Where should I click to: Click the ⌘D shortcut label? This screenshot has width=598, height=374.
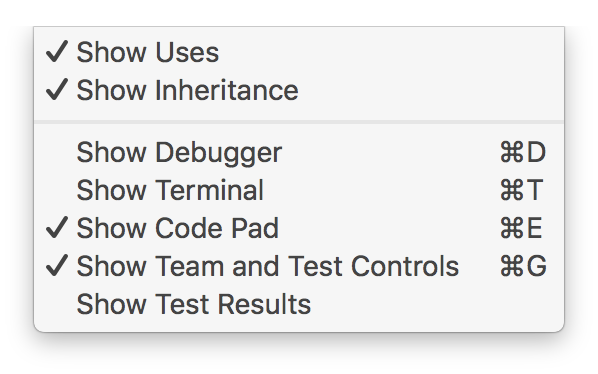click(x=523, y=152)
